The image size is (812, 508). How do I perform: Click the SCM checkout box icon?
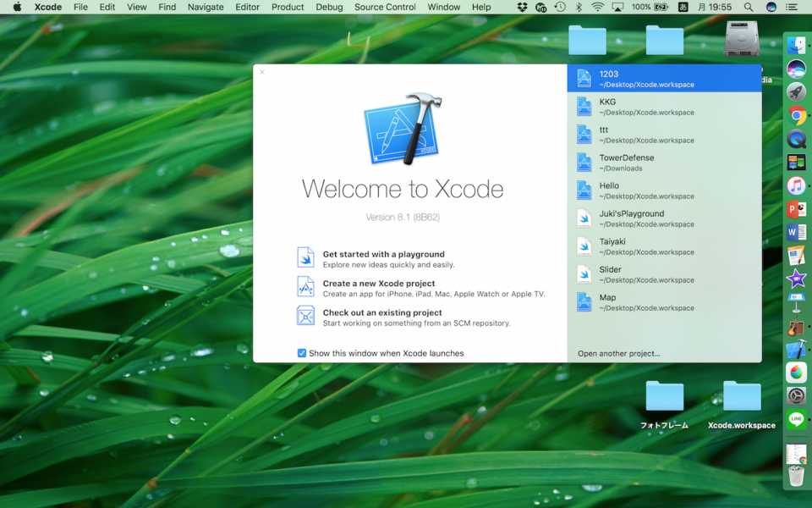(x=305, y=316)
